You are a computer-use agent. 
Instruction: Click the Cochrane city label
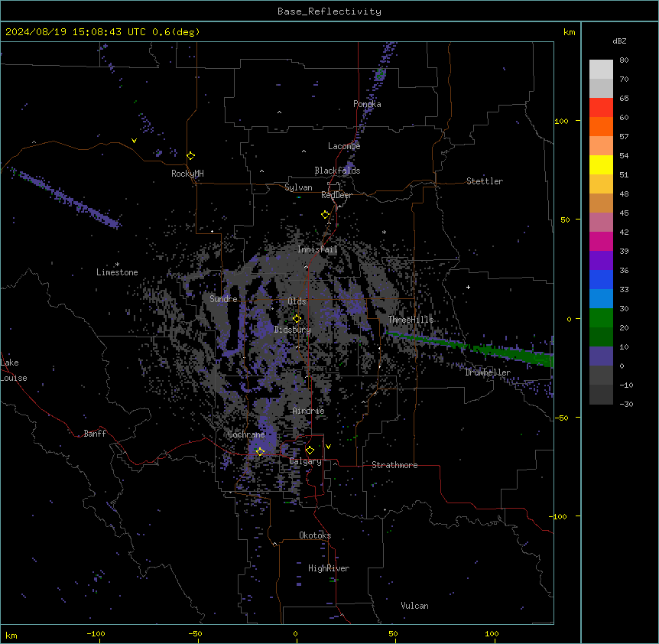246,434
